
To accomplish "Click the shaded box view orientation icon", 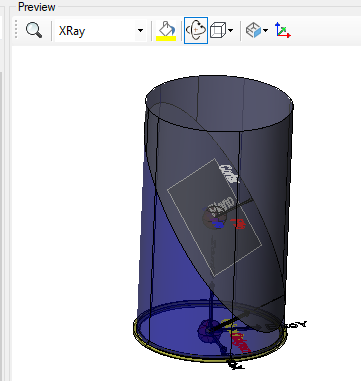I will (254, 30).
